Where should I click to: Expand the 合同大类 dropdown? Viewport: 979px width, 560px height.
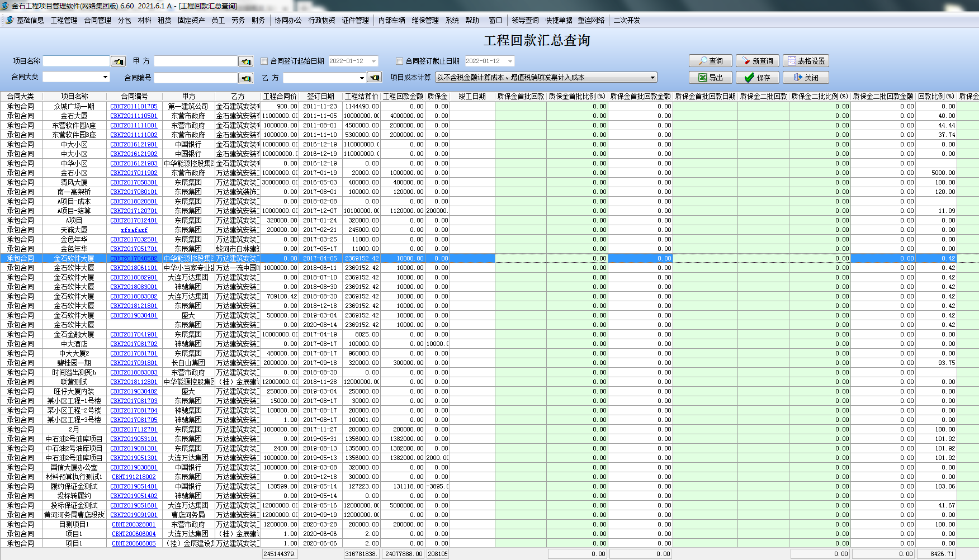coord(105,77)
